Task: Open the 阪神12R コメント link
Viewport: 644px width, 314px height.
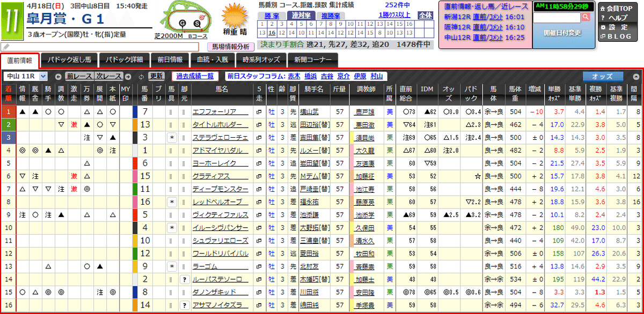Action: (x=496, y=27)
